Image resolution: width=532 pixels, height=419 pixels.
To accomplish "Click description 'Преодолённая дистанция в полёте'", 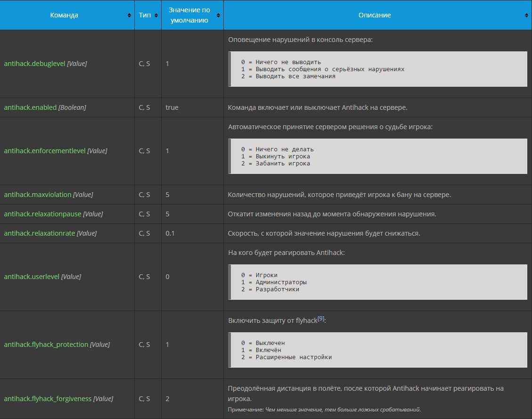I will tap(365, 393).
